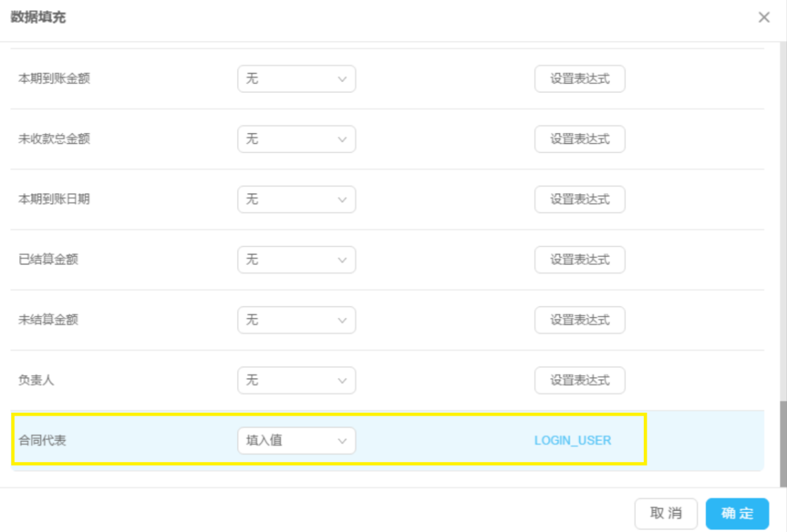Open the 合同代表 填入值 dropdown
The height and width of the screenshot is (532, 787).
tap(296, 441)
